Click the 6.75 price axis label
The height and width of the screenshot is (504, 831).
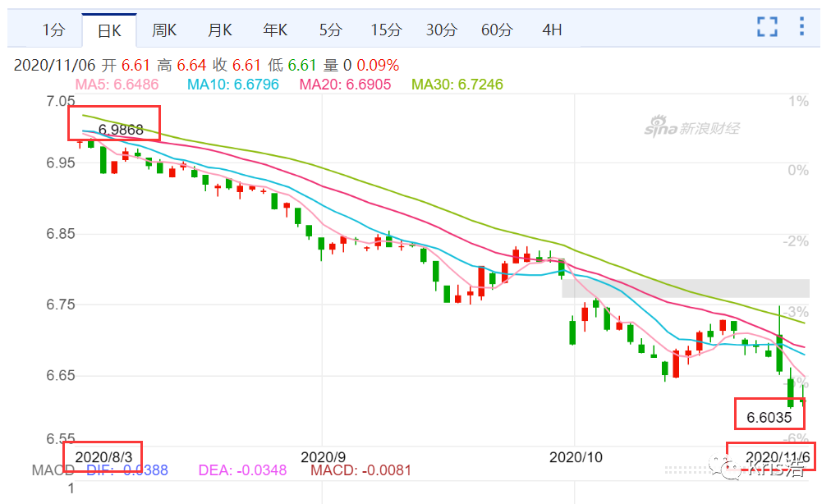[x=61, y=305]
